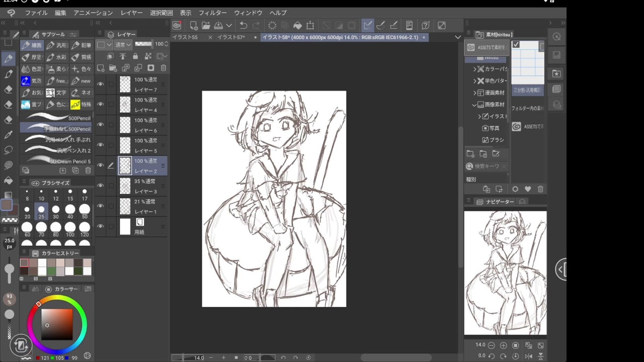Click the material search keyword field
This screenshot has width=644, height=362.
486,166
